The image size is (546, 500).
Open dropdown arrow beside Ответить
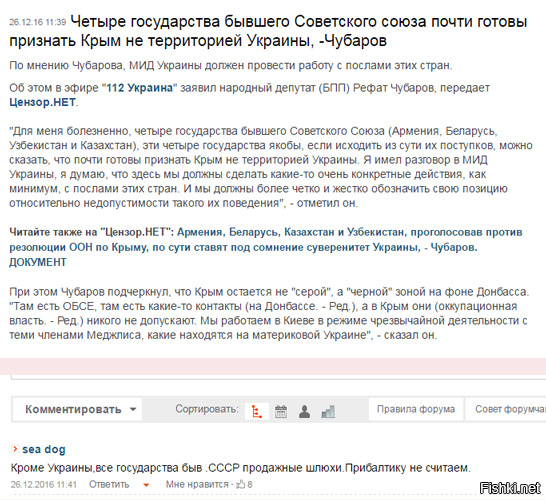tap(146, 485)
